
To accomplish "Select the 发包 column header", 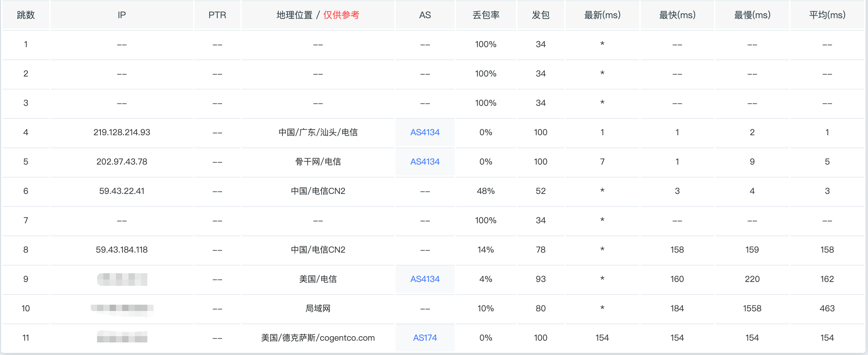I will pyautogui.click(x=540, y=15).
